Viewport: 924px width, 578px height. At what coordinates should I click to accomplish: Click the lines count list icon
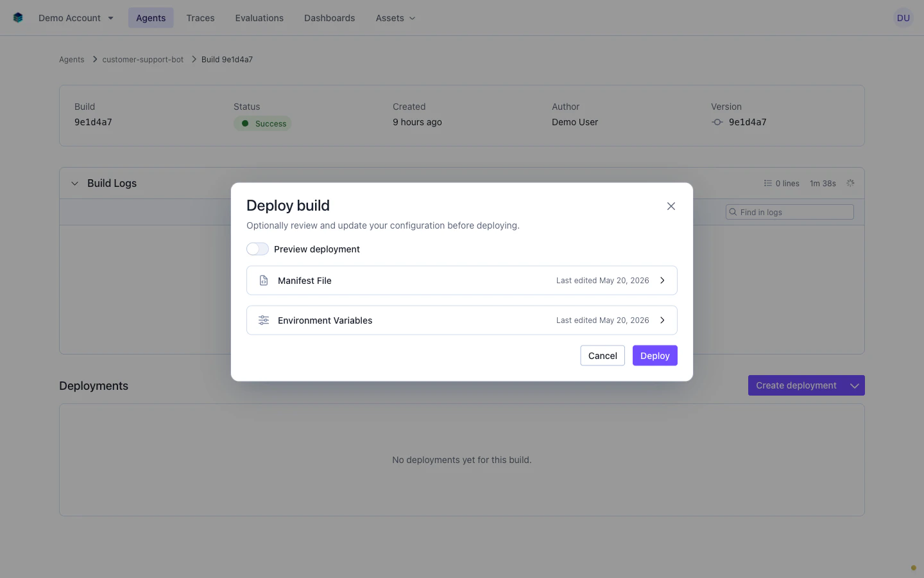pos(767,183)
